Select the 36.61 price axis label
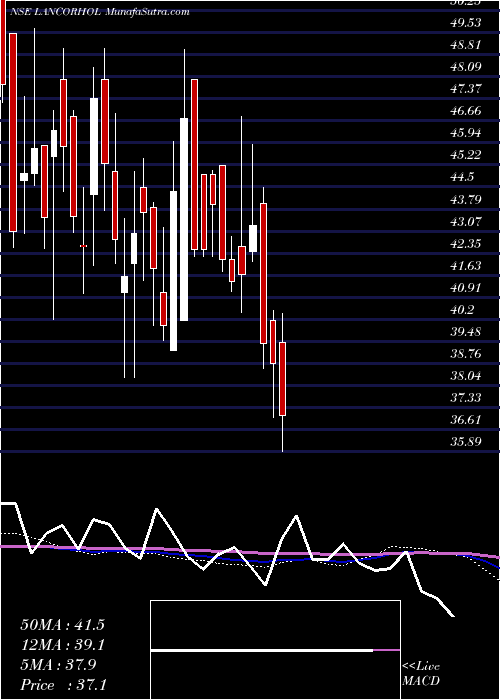Image resolution: width=500 pixels, height=700 pixels. click(x=467, y=420)
